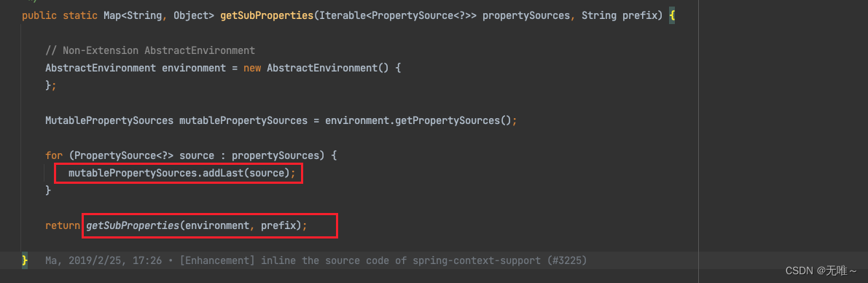Click the return keyword
Screen dimensions: 868x283
coord(63,226)
